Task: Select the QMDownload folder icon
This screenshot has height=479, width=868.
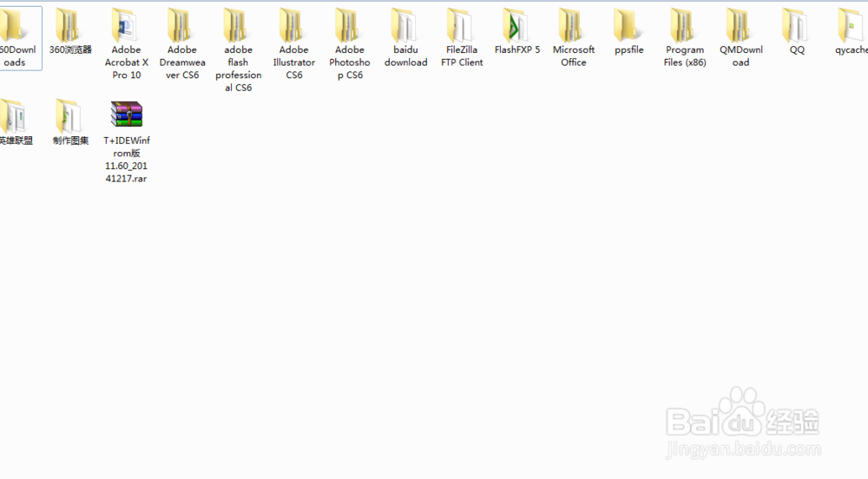Action: coord(740,25)
